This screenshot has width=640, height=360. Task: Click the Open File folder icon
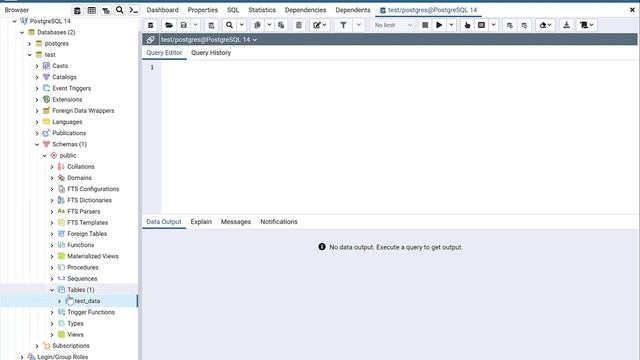click(x=169, y=25)
